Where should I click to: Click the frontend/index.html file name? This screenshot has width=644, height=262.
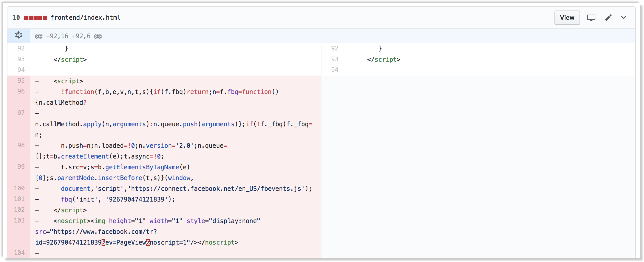(85, 17)
